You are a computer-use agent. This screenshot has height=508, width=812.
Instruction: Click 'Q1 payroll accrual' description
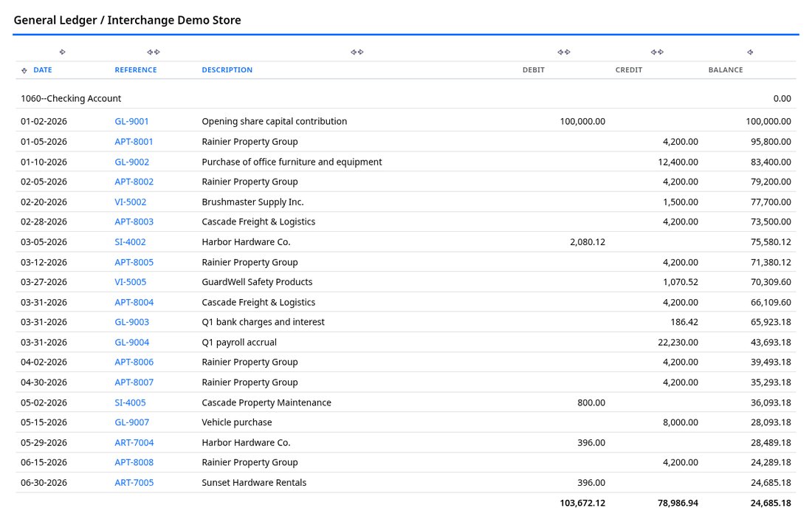(239, 343)
